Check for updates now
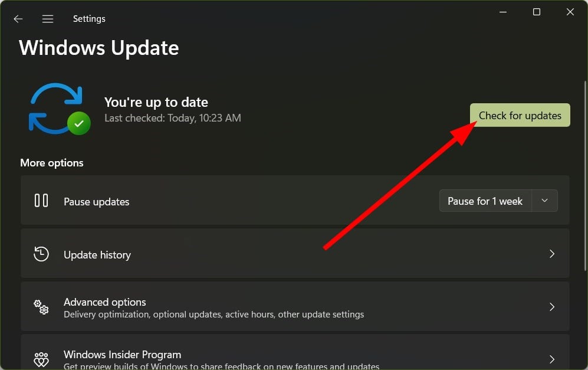Screen dimensions: 588x370 click(x=520, y=115)
